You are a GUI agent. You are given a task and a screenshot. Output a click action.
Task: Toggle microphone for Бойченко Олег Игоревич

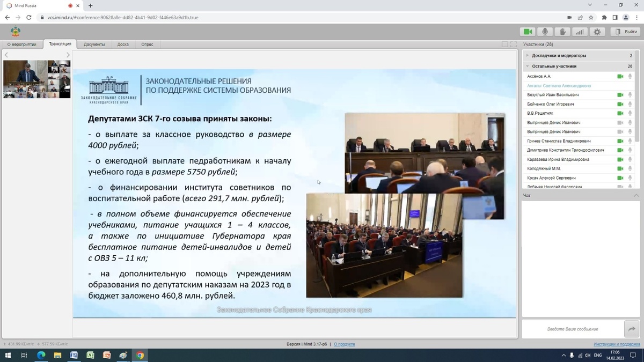point(630,104)
